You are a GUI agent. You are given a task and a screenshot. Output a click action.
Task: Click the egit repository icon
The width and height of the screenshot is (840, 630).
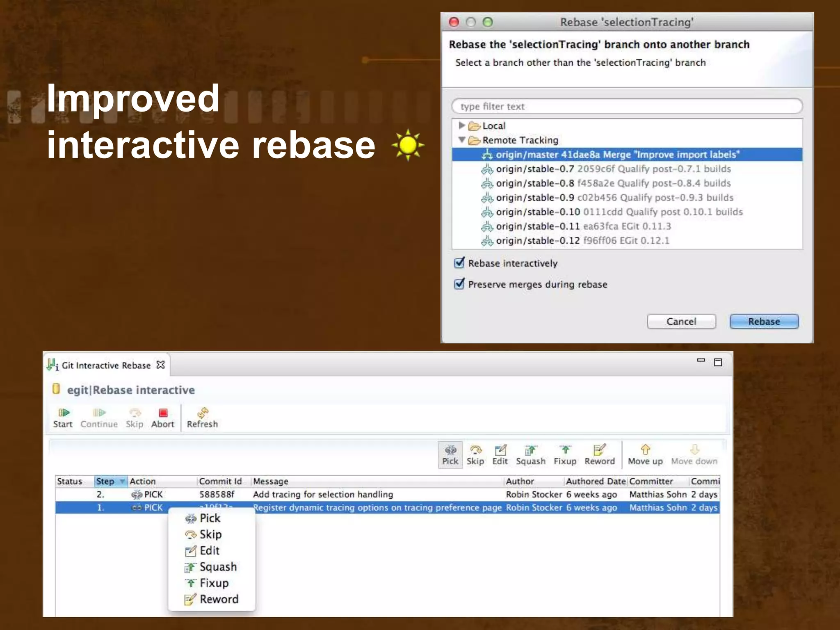(56, 389)
